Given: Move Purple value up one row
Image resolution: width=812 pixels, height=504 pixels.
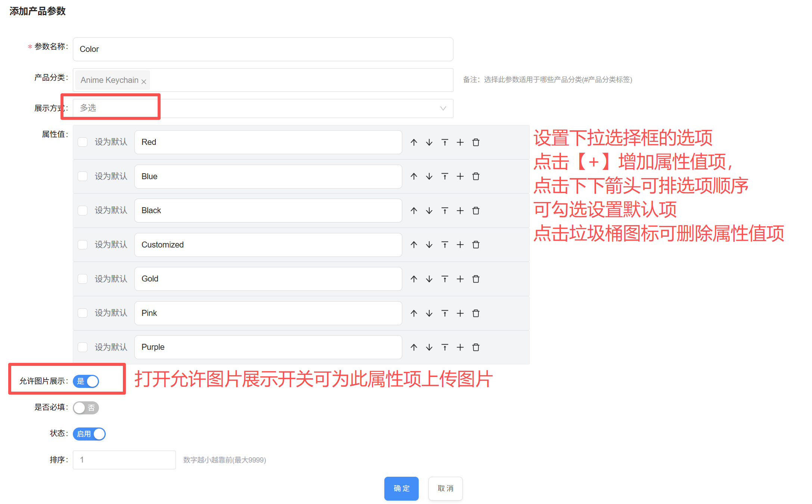Looking at the screenshot, I should tap(414, 347).
